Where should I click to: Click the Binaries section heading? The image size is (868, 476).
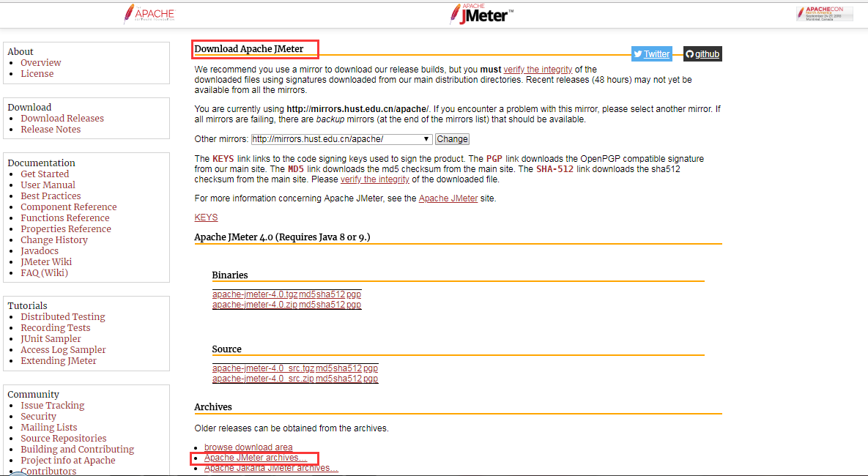point(230,275)
